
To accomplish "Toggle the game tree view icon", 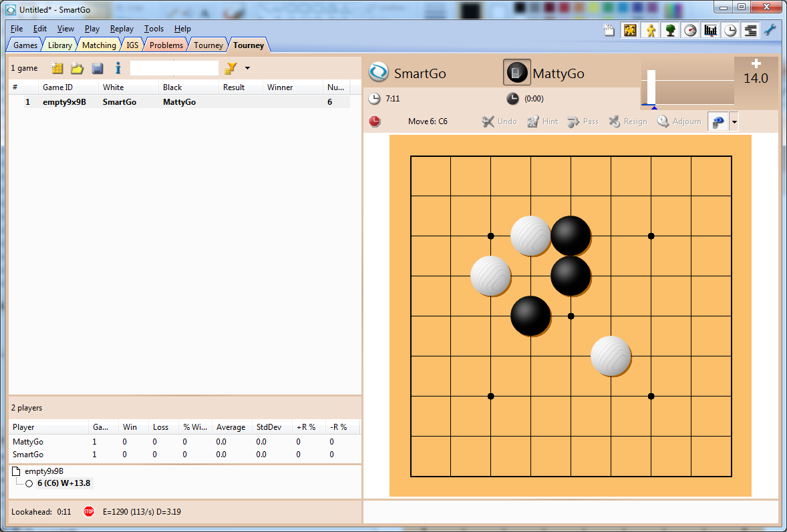I will (x=670, y=31).
